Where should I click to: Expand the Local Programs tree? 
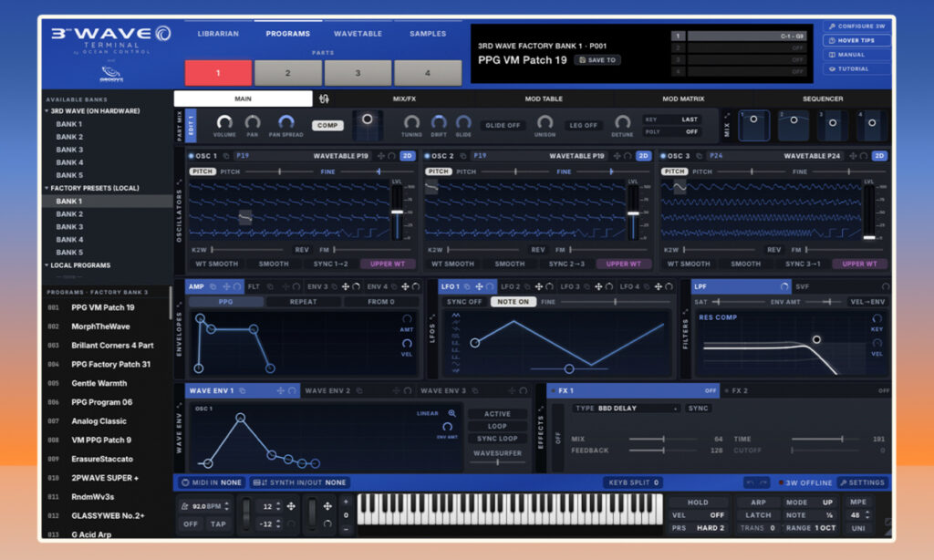pos(47,265)
